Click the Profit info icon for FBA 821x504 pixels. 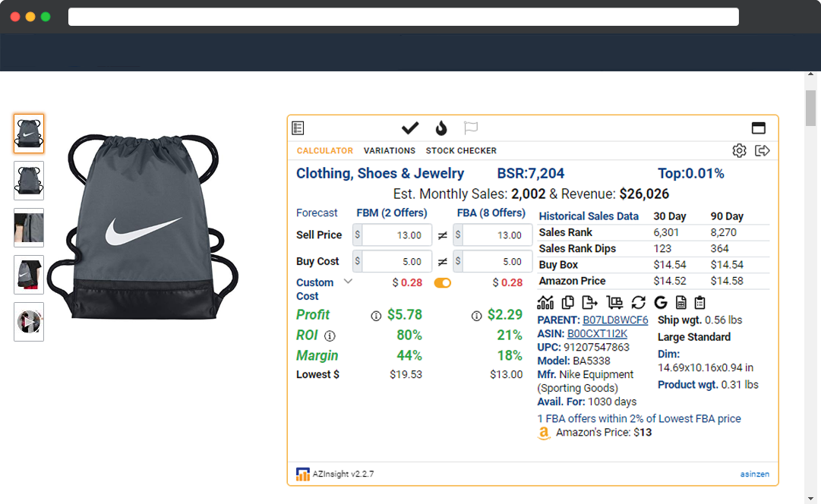pyautogui.click(x=476, y=316)
